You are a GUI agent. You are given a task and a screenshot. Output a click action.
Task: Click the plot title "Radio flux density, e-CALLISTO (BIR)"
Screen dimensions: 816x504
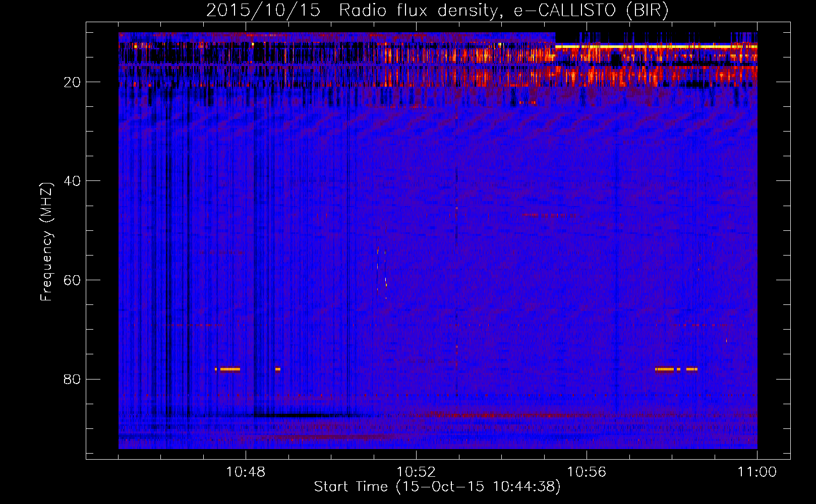coord(504,11)
